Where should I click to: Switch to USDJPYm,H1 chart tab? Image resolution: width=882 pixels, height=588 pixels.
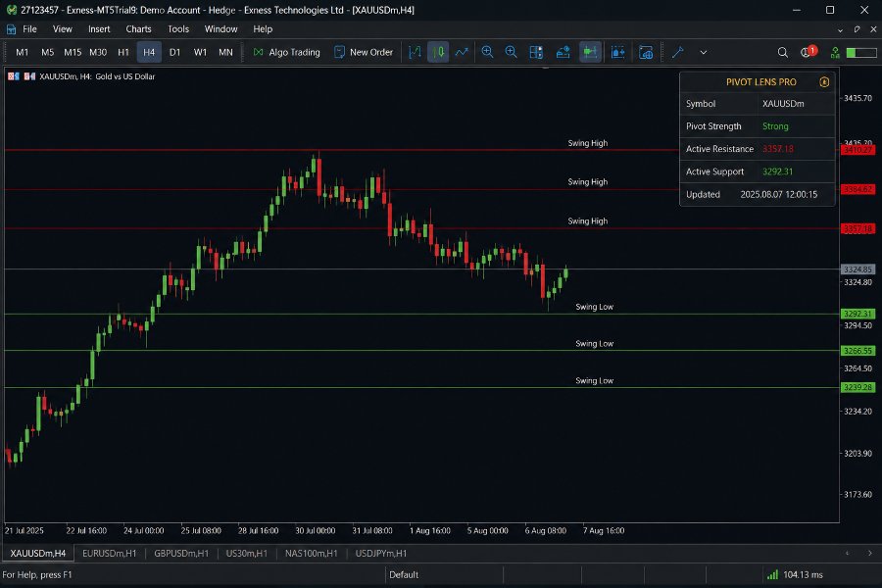381,553
